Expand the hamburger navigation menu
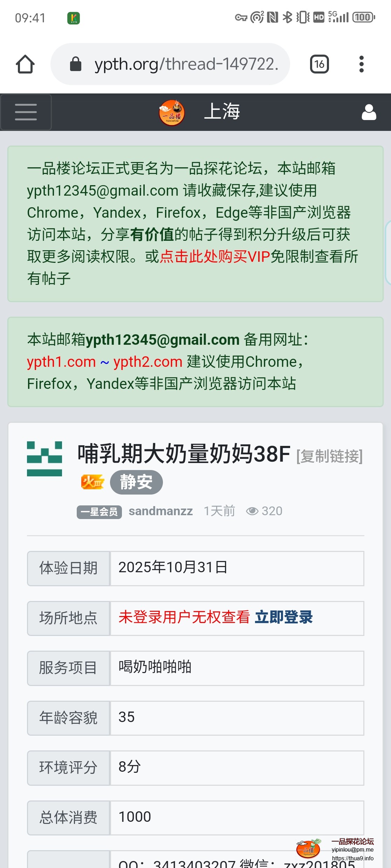The width and height of the screenshot is (391, 868). click(26, 112)
